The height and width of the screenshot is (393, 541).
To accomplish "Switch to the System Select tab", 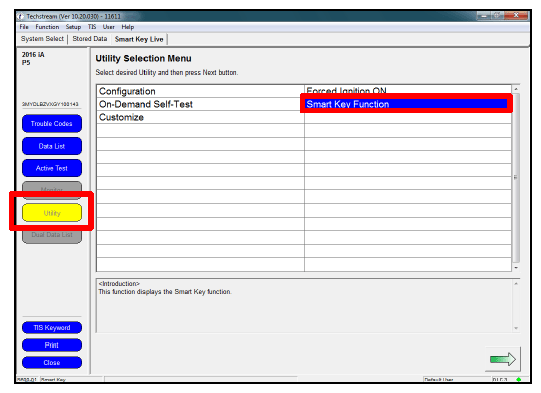I will pyautogui.click(x=42, y=39).
